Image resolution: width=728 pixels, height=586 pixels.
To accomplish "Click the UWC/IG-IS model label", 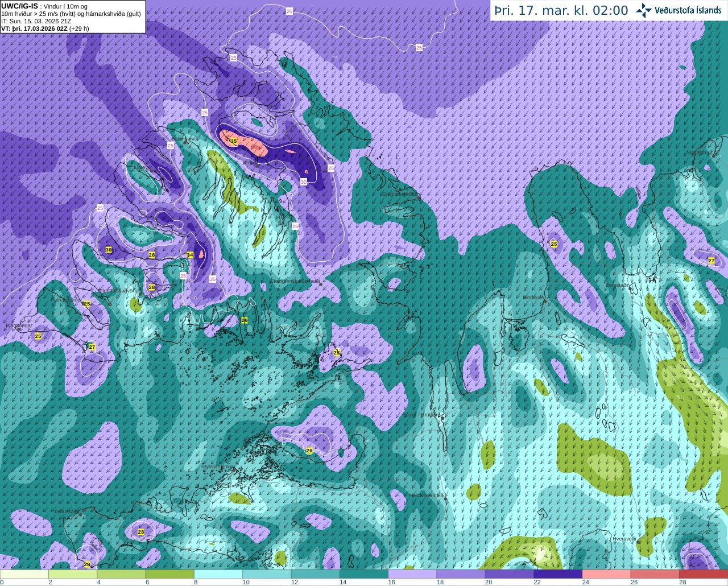I will point(19,6).
